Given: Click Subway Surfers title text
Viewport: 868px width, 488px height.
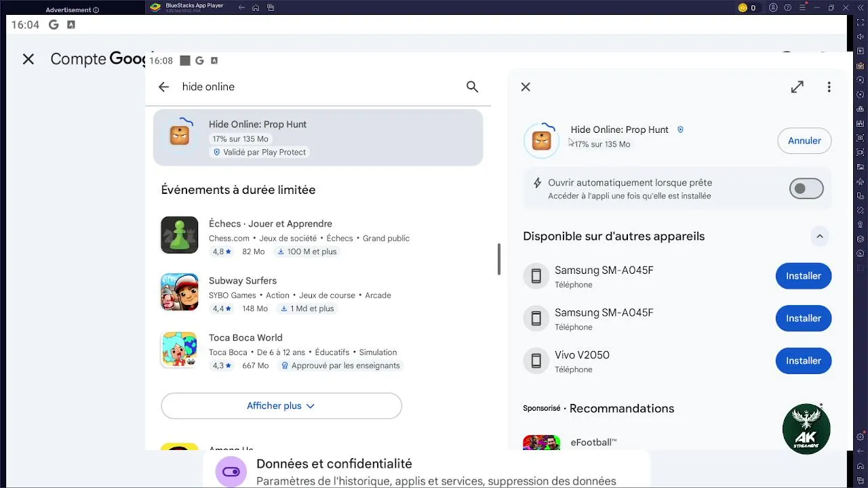Looking at the screenshot, I should coord(243,281).
